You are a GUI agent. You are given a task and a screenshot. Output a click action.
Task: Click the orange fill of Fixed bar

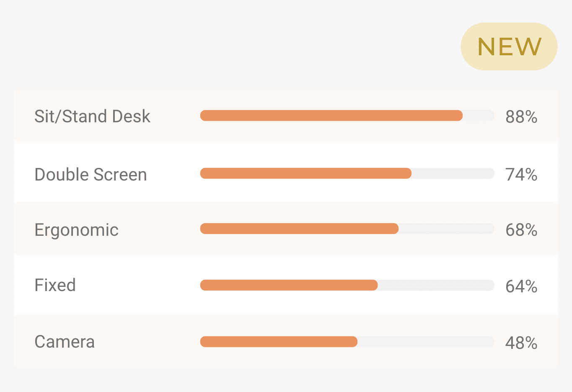[x=289, y=285]
